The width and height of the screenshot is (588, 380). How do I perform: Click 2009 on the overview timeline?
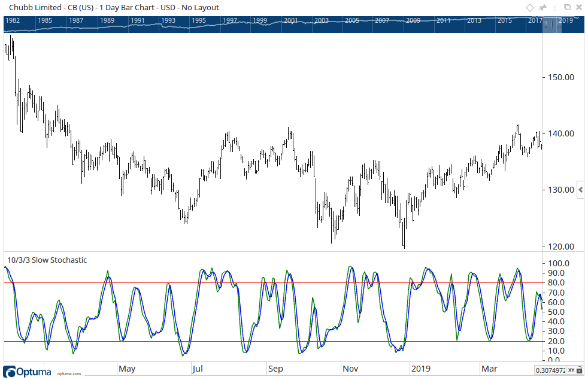pos(413,20)
